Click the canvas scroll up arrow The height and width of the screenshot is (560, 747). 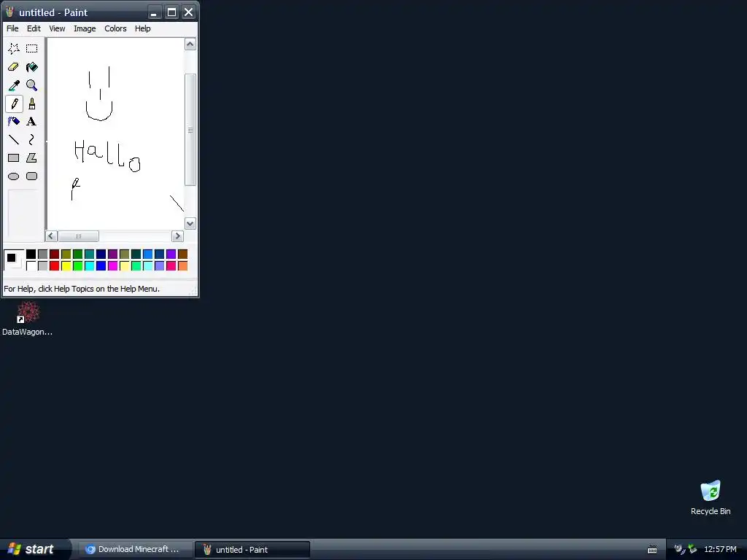(x=190, y=44)
